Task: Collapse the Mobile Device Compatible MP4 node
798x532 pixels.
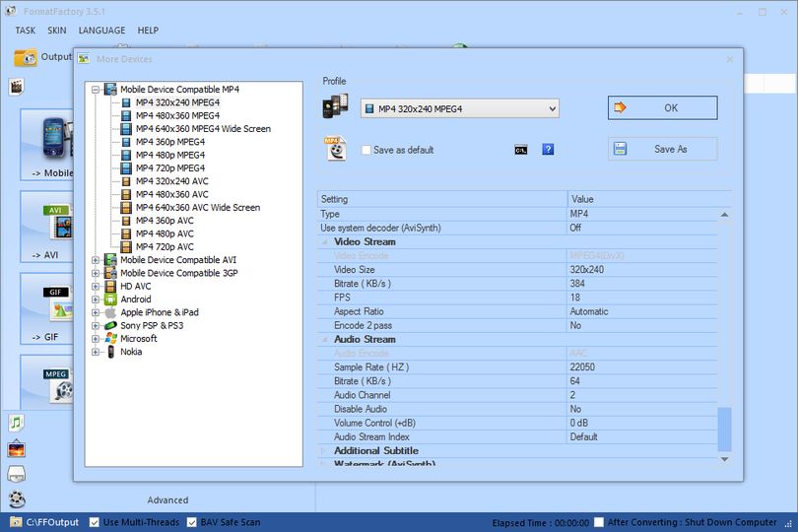Action: pos(96,90)
